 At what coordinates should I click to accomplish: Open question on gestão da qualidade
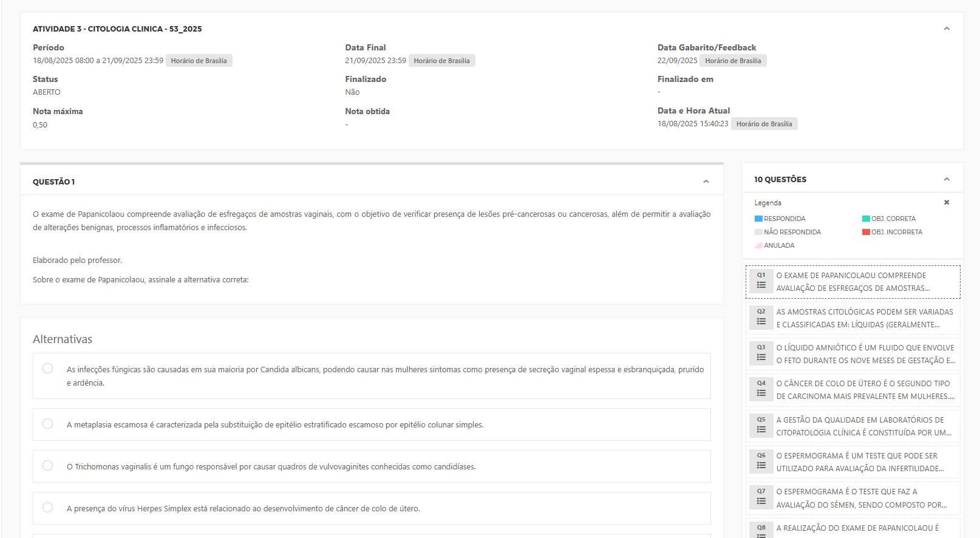coord(864,426)
